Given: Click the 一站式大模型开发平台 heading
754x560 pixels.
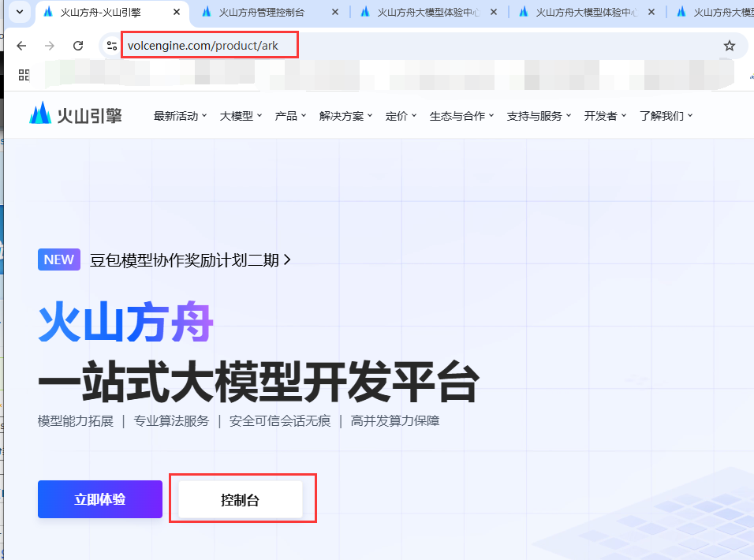Looking at the screenshot, I should [259, 381].
